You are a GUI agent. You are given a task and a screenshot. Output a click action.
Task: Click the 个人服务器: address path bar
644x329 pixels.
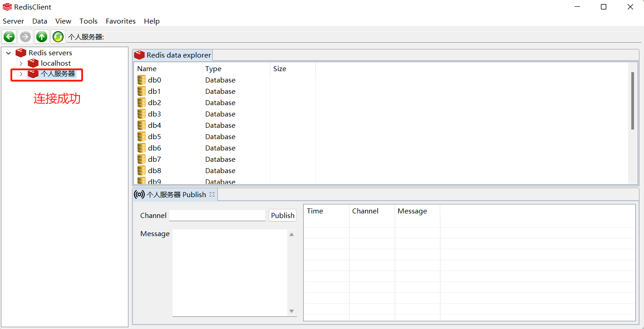[354, 37]
